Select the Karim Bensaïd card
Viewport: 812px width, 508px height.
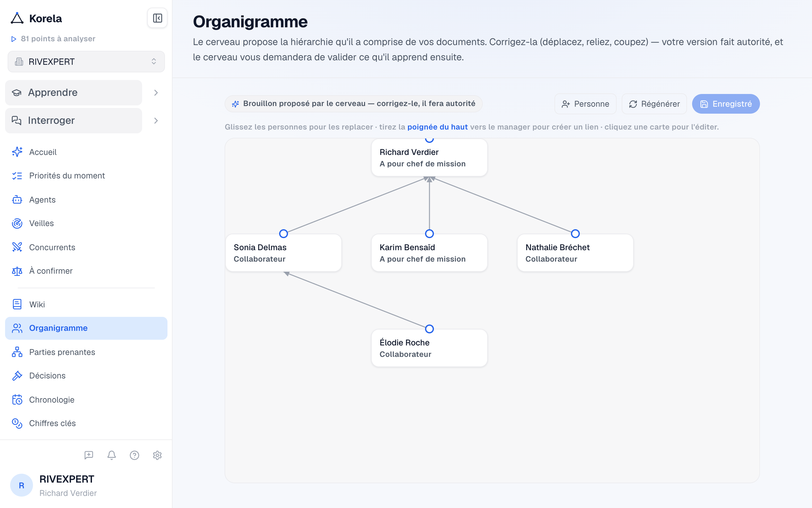pyautogui.click(x=429, y=253)
